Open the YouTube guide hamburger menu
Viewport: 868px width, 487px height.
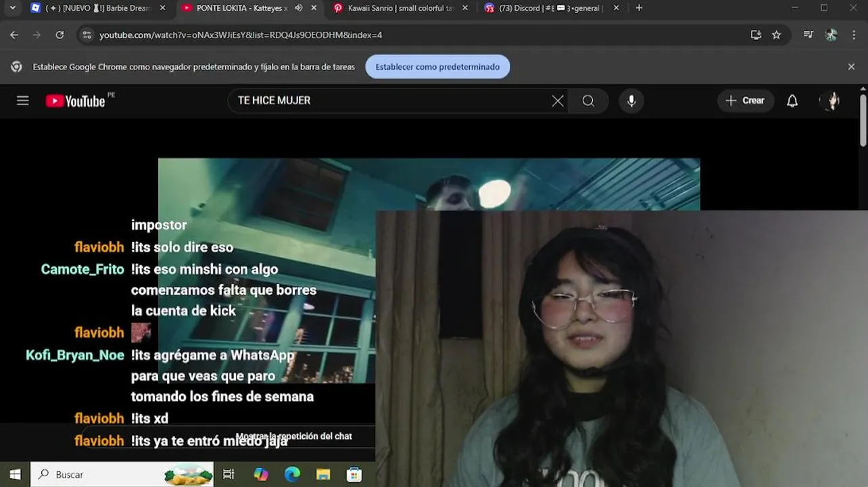(x=23, y=101)
